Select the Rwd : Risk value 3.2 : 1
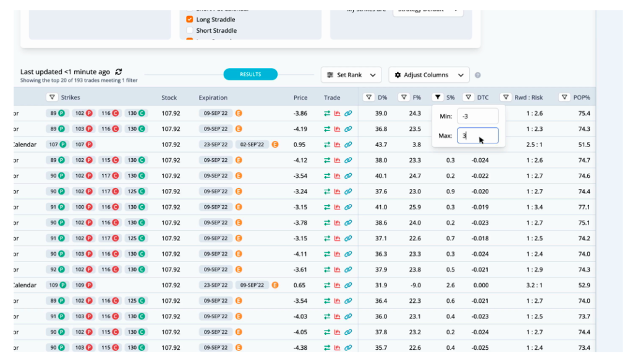 534,286
